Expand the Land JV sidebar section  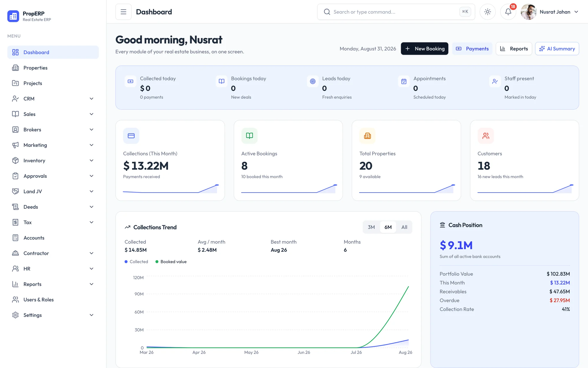pos(53,191)
